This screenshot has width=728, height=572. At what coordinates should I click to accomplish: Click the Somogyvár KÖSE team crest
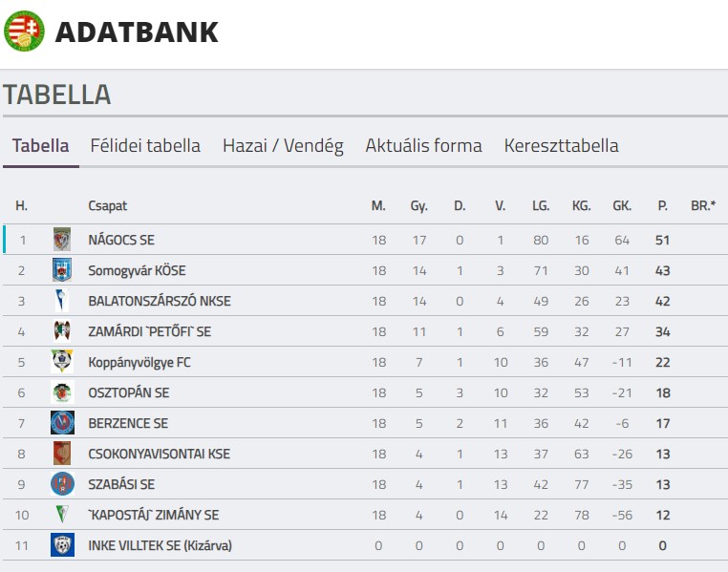(62, 270)
